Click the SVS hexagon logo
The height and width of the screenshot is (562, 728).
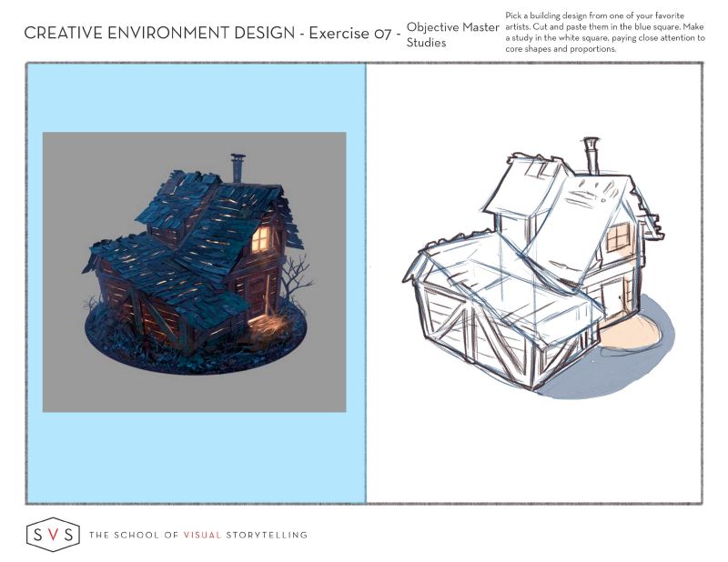click(53, 535)
